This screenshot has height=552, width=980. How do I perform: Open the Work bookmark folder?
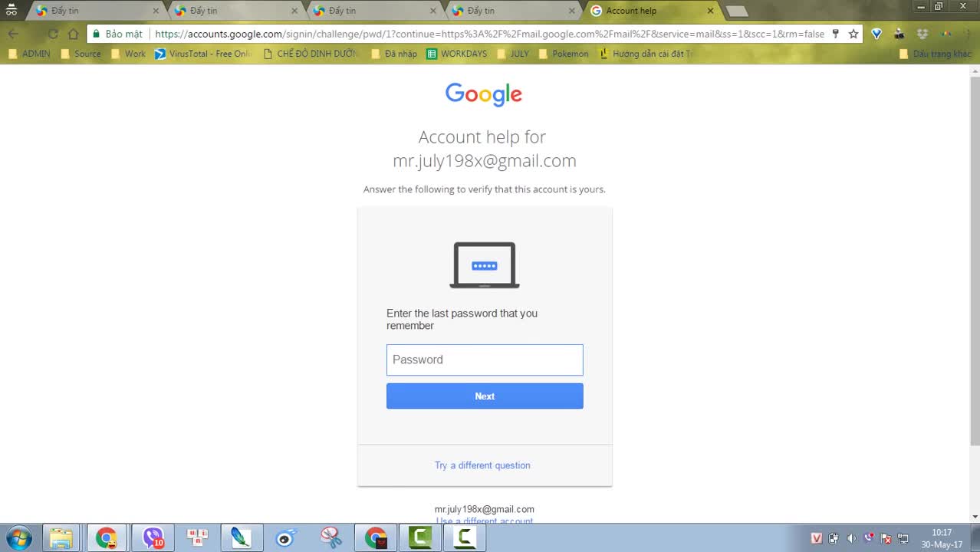[128, 54]
